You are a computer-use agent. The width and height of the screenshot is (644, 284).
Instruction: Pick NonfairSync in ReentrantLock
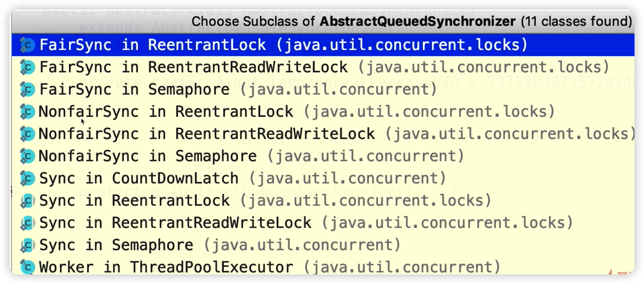tap(323, 111)
